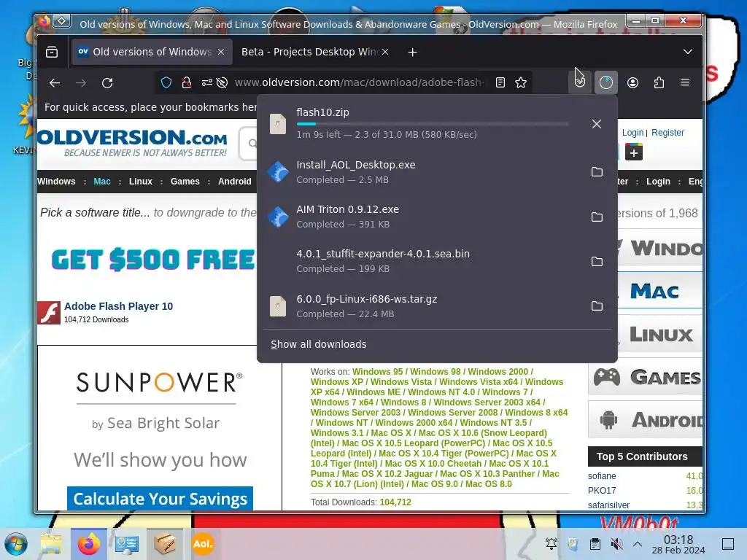Reload the current page

tap(108, 83)
